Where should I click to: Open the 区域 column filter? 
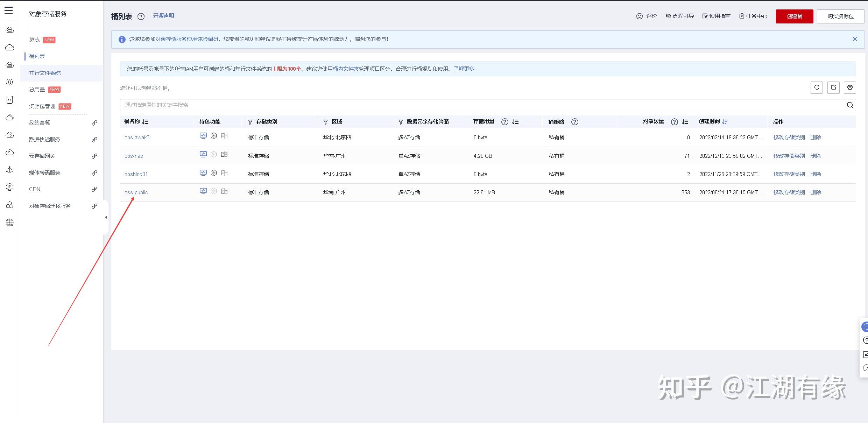click(x=325, y=122)
